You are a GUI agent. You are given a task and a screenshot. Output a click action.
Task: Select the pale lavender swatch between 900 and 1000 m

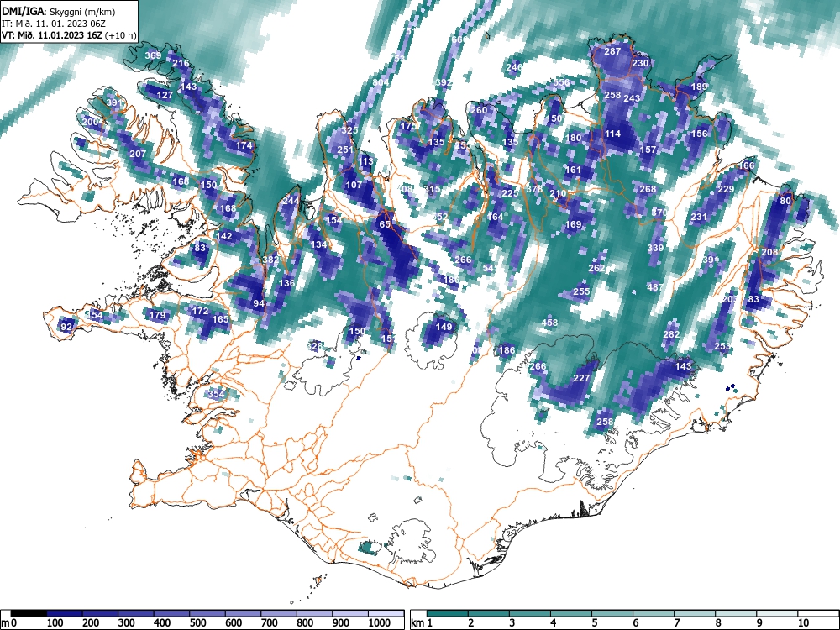pyautogui.click(x=350, y=613)
